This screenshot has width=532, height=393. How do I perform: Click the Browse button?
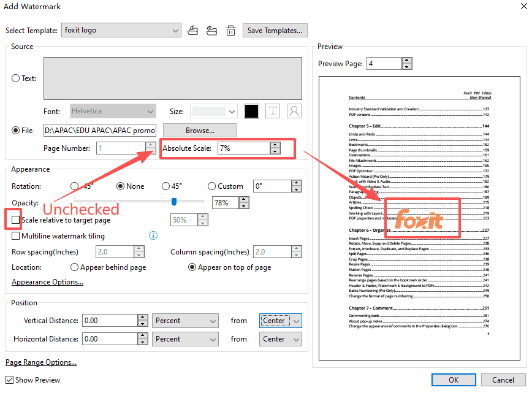point(200,131)
